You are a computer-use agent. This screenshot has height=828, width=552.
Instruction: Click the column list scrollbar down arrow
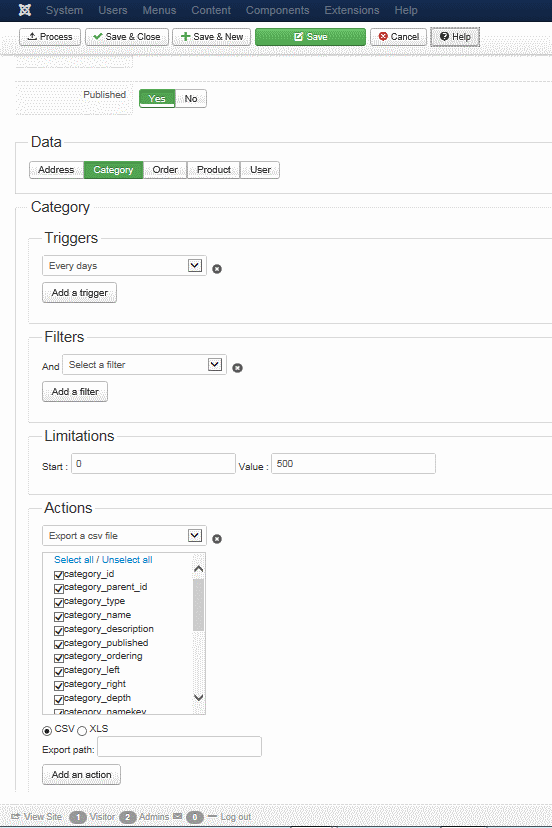[x=199, y=698]
